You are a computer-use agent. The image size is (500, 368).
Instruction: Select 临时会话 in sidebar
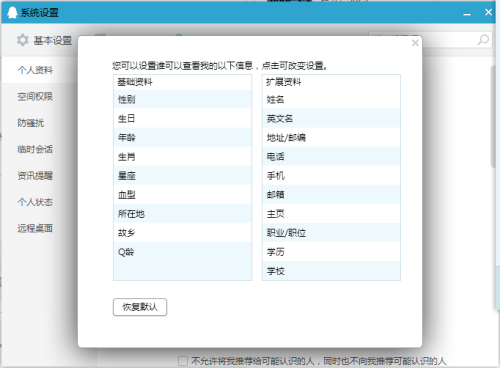[x=35, y=149]
